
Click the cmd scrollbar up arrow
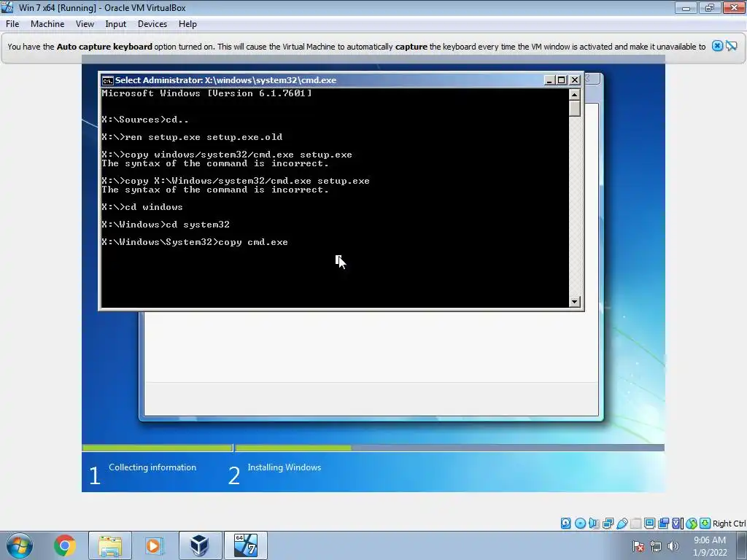coord(575,95)
